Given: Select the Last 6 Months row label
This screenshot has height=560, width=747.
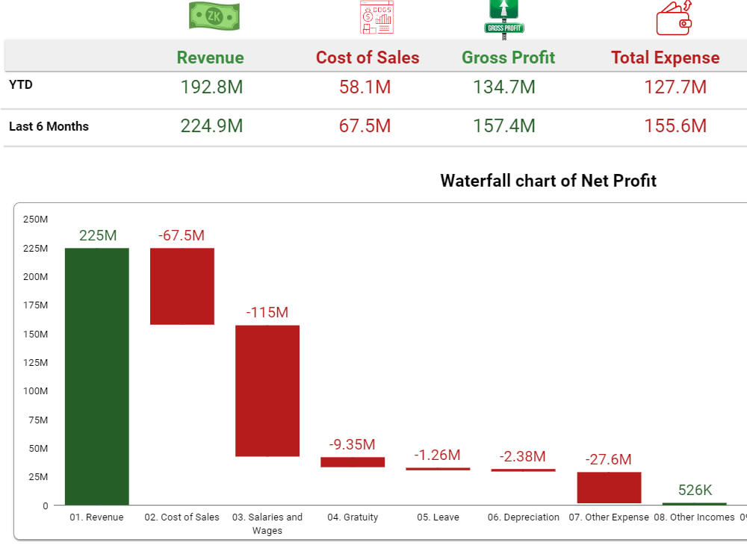Looking at the screenshot, I should [x=49, y=126].
